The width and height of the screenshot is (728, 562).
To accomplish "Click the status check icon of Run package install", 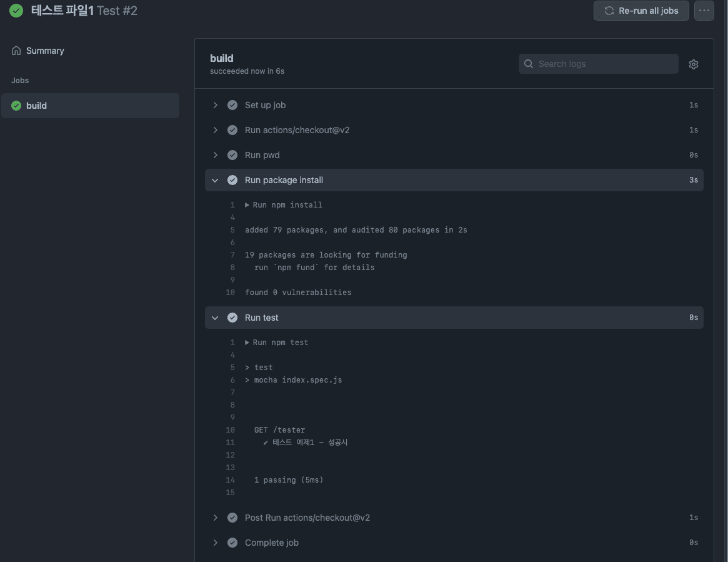I will tap(232, 180).
